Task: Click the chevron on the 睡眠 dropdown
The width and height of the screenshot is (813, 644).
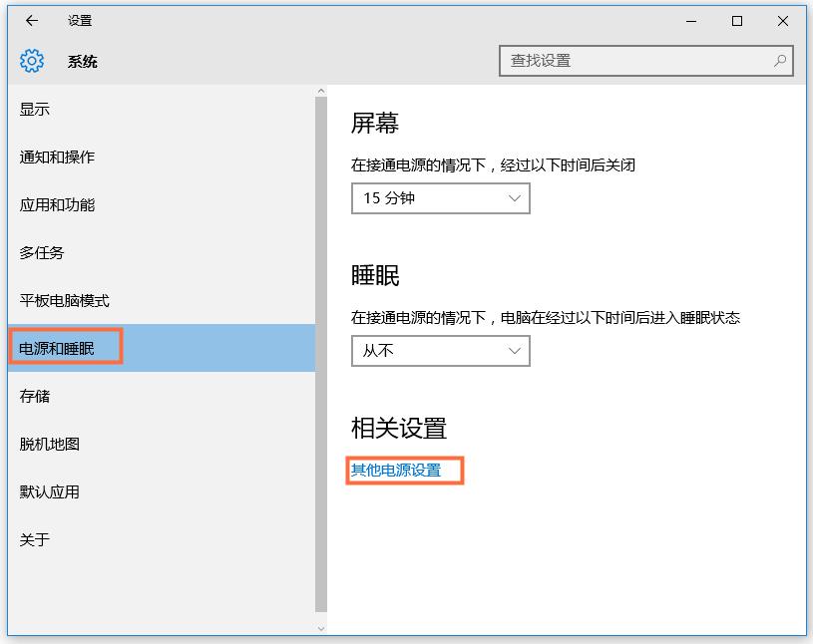Action: coord(515,351)
